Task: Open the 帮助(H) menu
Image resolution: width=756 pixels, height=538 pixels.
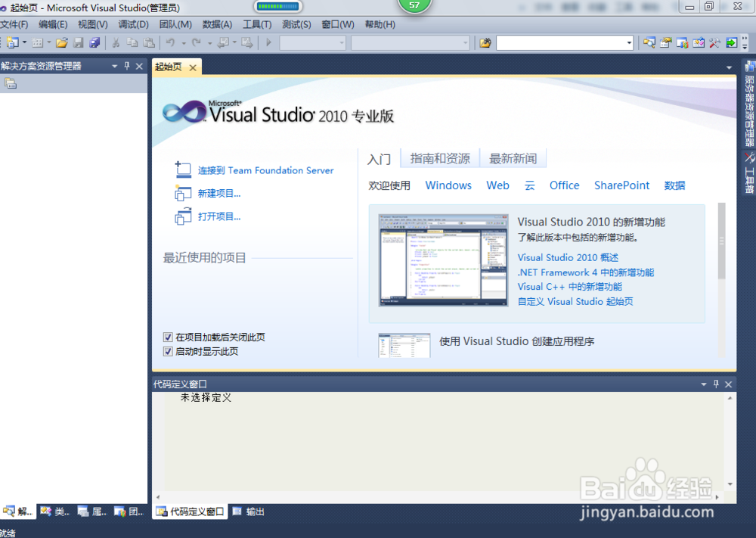Action: click(x=380, y=24)
